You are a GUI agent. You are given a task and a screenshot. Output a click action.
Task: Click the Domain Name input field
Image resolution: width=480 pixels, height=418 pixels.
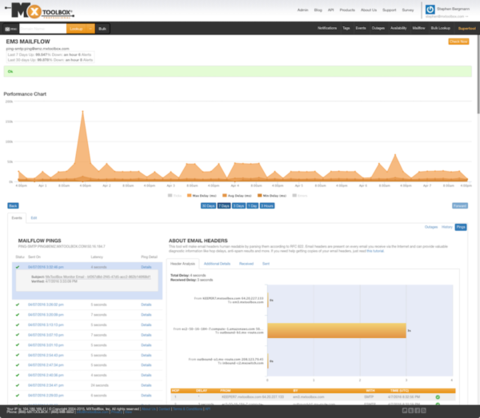(43, 29)
